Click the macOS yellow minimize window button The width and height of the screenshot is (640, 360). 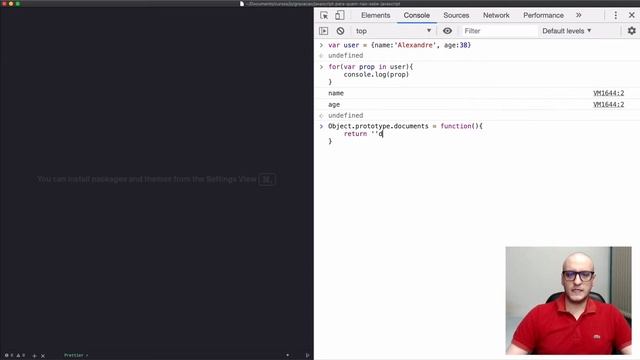(x=11, y=4)
